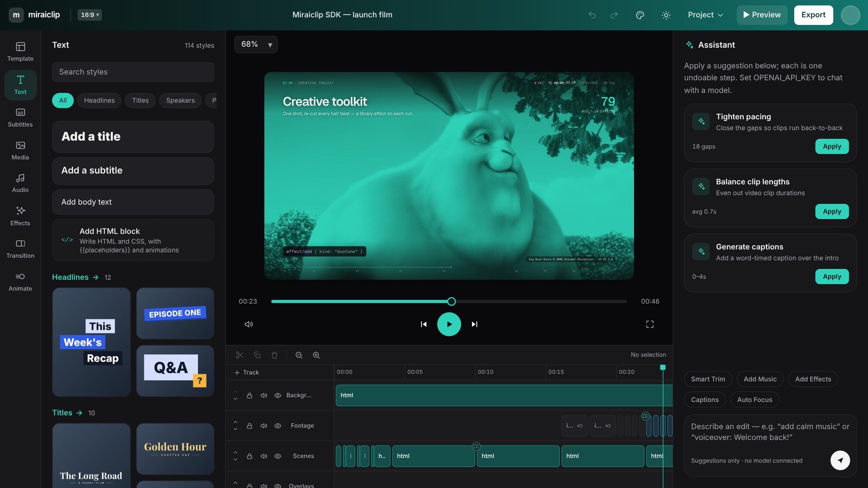
Task: Open the Subtitles panel
Action: [20, 118]
